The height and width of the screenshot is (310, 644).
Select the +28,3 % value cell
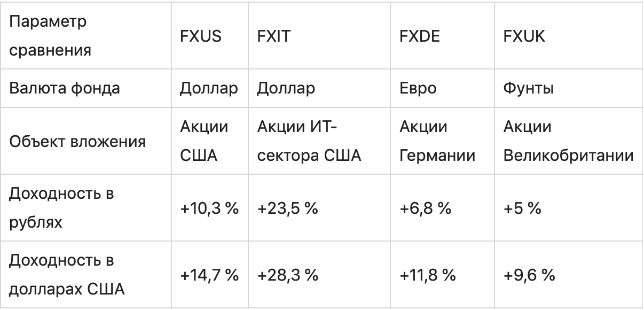tap(287, 276)
